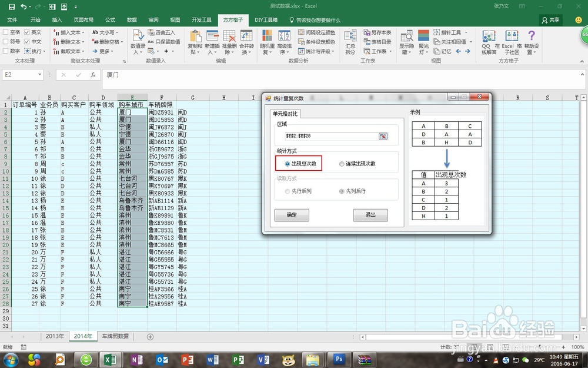This screenshot has height=368, width=588.
Task: Click 间隔设定颜色 tool
Action: pyautogui.click(x=316, y=32)
